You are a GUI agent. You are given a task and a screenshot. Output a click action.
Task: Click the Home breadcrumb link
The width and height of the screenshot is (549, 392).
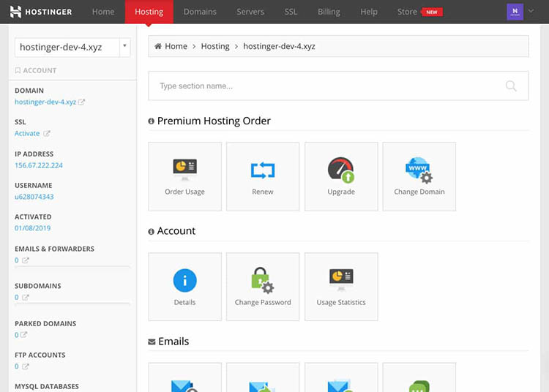pos(176,46)
